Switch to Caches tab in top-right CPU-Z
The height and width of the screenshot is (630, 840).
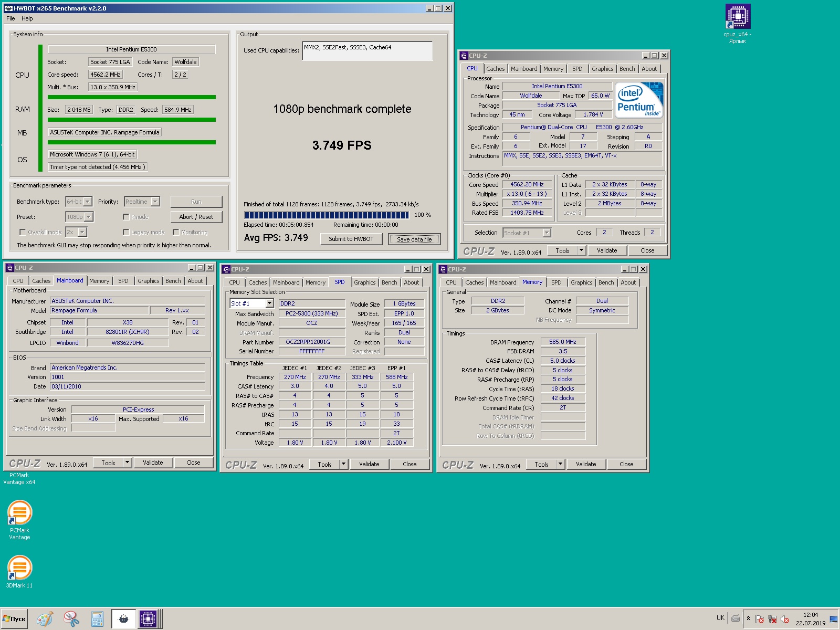[495, 69]
